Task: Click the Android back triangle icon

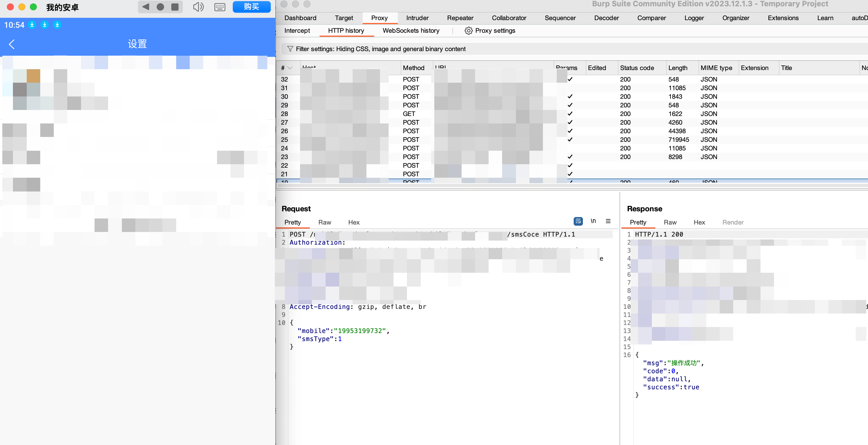Action: [x=145, y=7]
